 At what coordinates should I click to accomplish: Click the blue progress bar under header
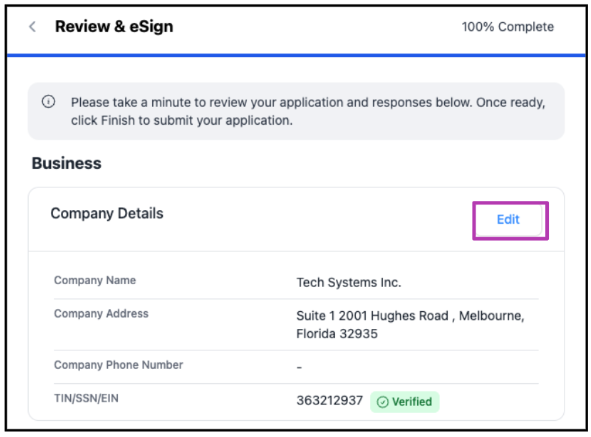[296, 55]
